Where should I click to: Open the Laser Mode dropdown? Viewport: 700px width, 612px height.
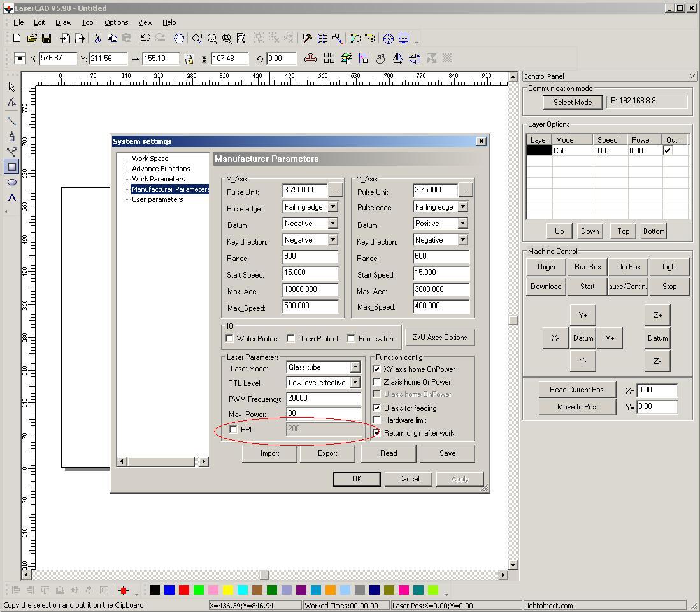(x=355, y=367)
